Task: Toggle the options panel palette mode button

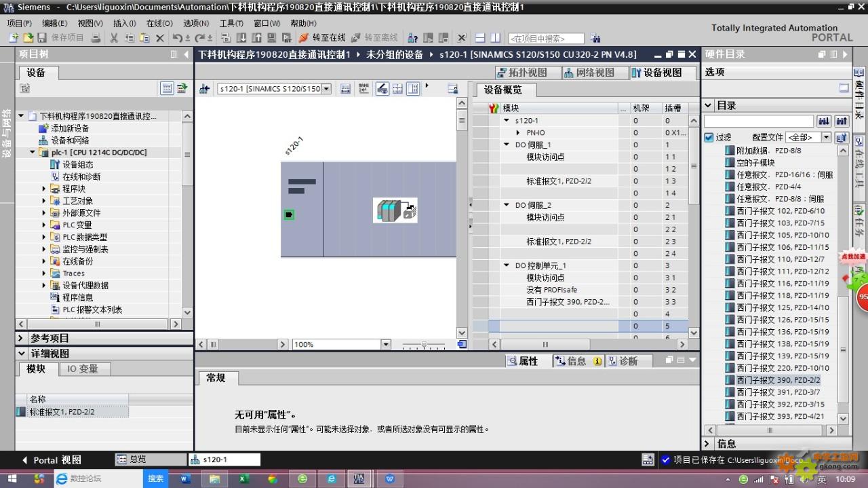Action: [x=844, y=88]
